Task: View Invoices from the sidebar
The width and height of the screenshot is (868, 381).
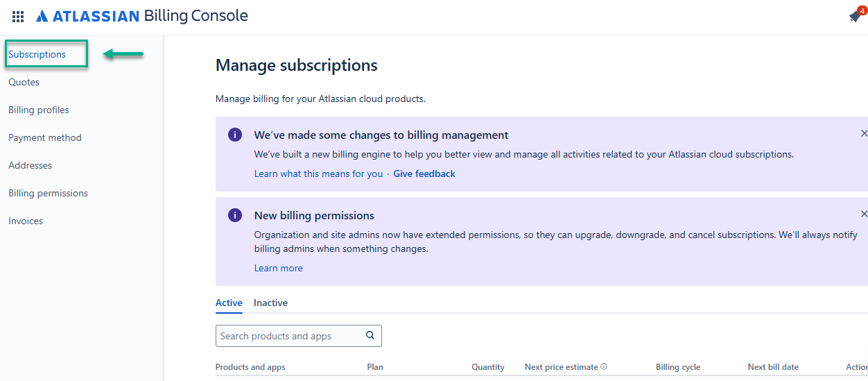Action: (26, 221)
